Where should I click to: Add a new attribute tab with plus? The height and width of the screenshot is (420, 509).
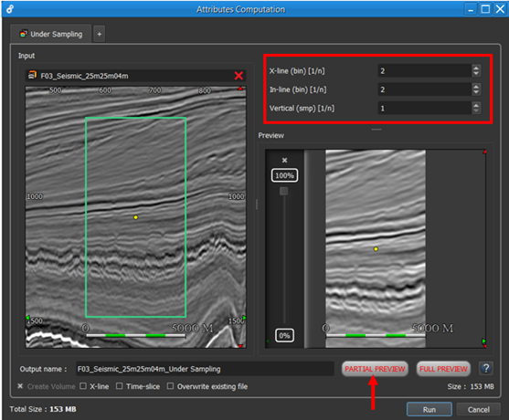click(100, 34)
